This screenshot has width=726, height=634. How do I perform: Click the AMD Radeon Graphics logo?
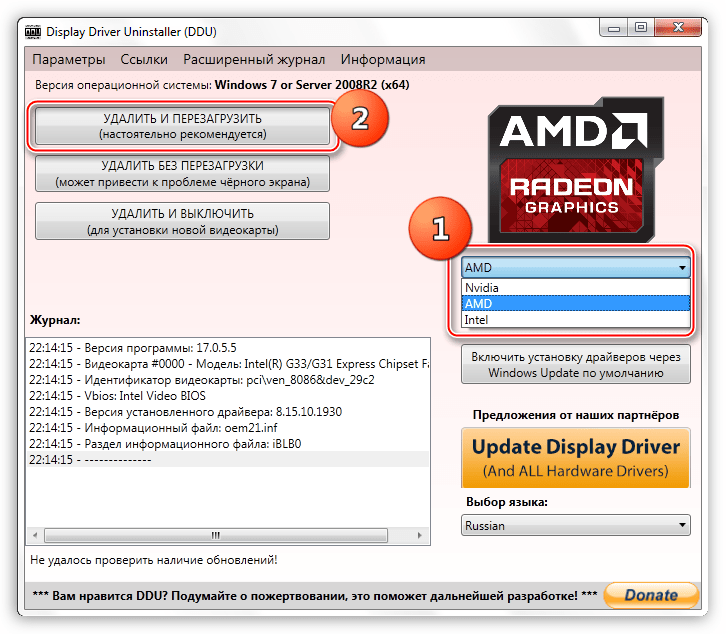pos(576,169)
